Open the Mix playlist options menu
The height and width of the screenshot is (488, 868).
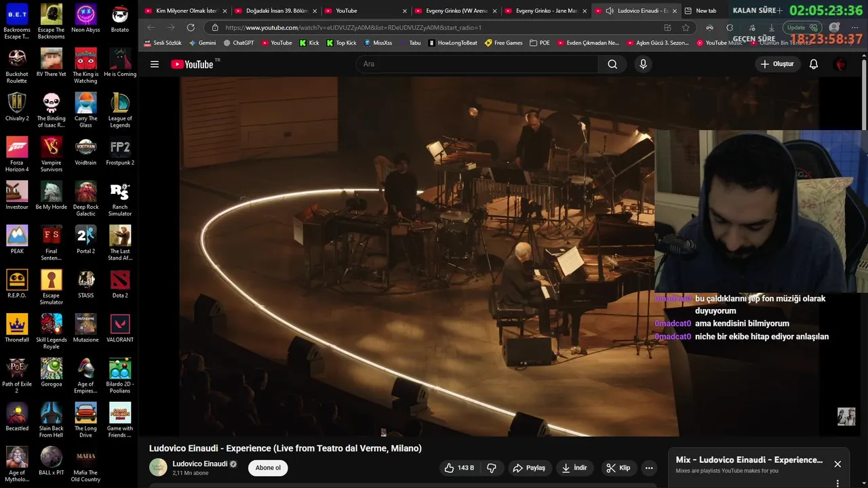837,483
